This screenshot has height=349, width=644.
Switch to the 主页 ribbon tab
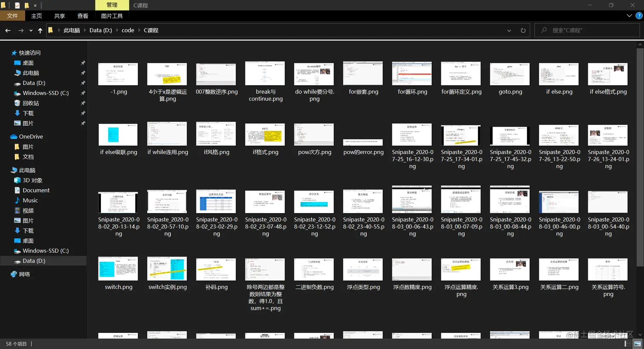[x=37, y=16]
